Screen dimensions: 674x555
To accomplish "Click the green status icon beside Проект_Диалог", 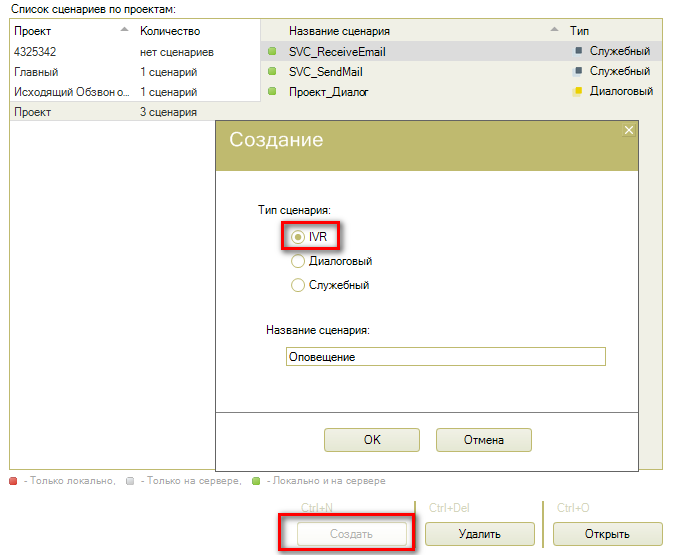I will [273, 92].
